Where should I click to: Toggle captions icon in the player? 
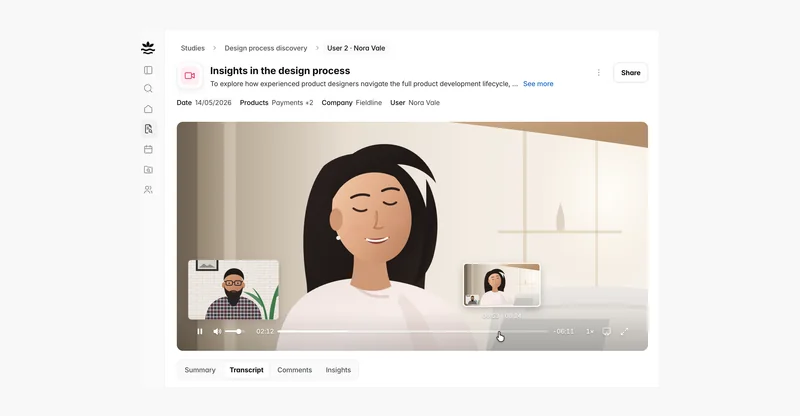[x=606, y=331]
